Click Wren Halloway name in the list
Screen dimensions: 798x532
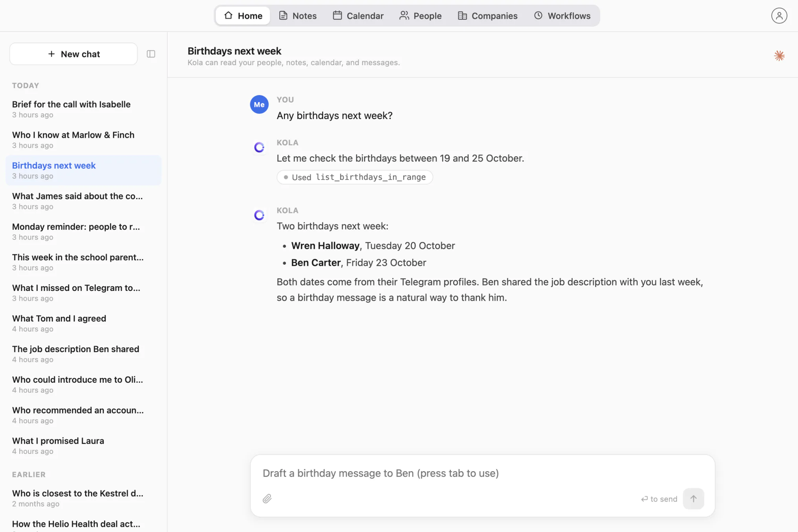pyautogui.click(x=325, y=246)
